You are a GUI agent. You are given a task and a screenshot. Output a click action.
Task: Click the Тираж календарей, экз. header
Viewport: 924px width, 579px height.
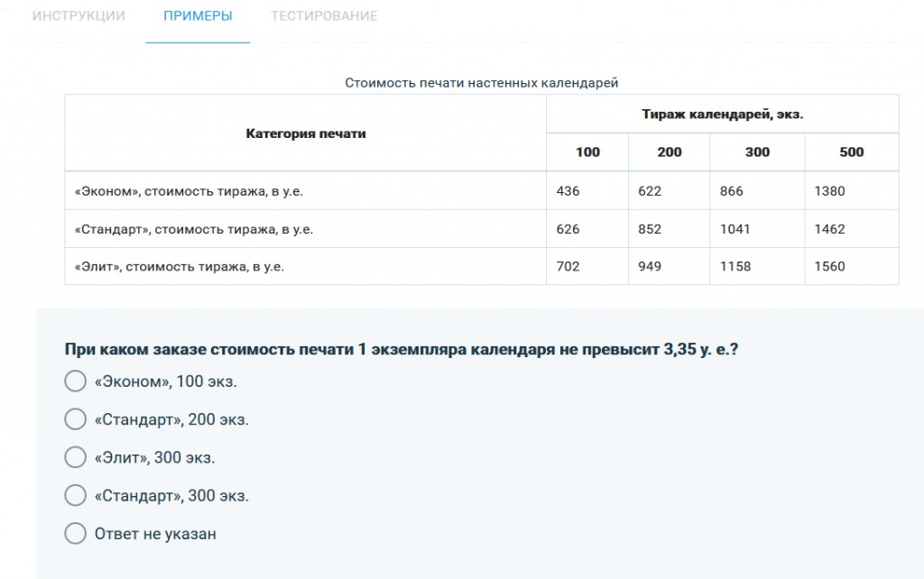tap(723, 115)
